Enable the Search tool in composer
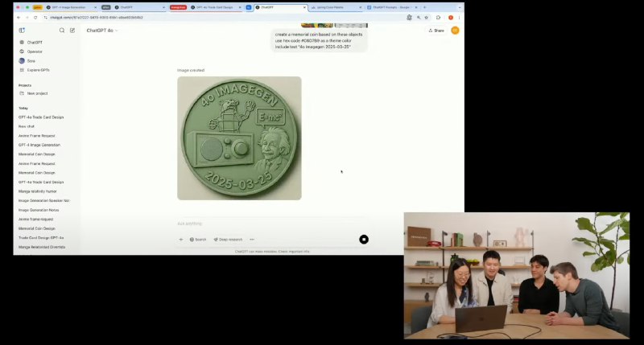The width and height of the screenshot is (644, 345). coord(198,240)
